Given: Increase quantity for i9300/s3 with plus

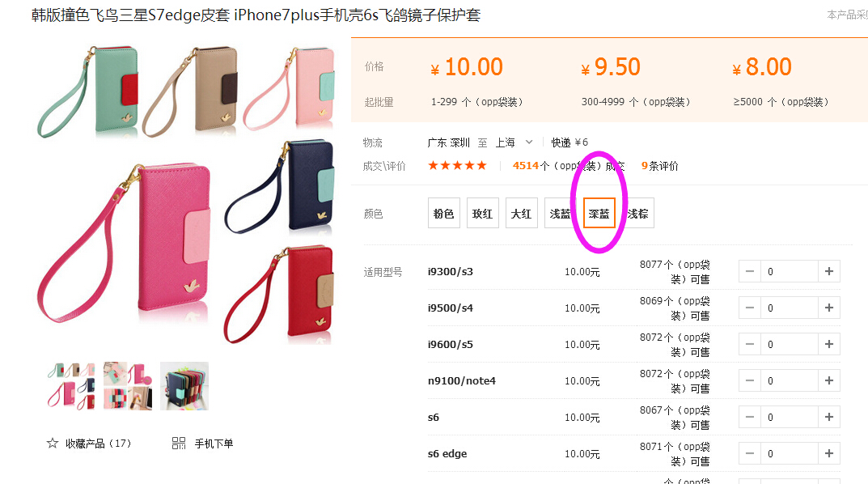Looking at the screenshot, I should pyautogui.click(x=828, y=271).
